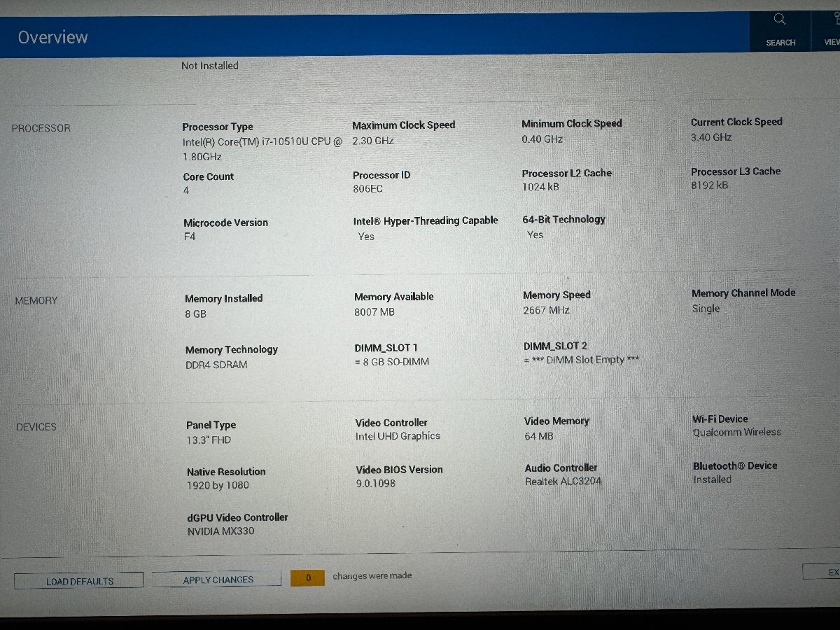This screenshot has width=840, height=630.
Task: Click the Microcode Version label
Action: (x=226, y=223)
